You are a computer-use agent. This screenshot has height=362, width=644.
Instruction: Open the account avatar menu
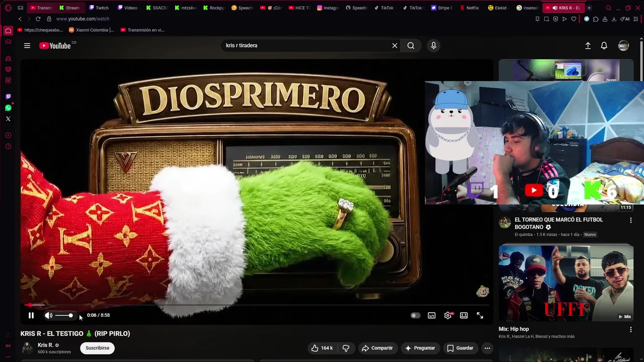point(623,45)
